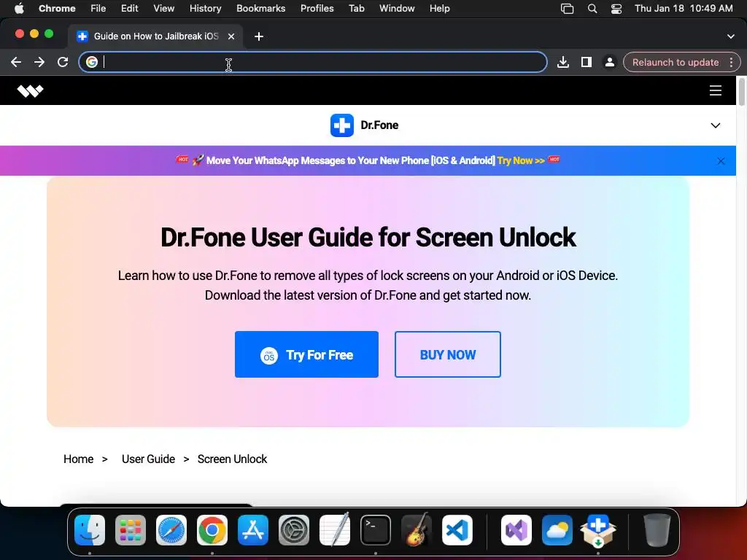This screenshot has width=747, height=560.
Task: Open a new browser tab
Action: pos(259,36)
